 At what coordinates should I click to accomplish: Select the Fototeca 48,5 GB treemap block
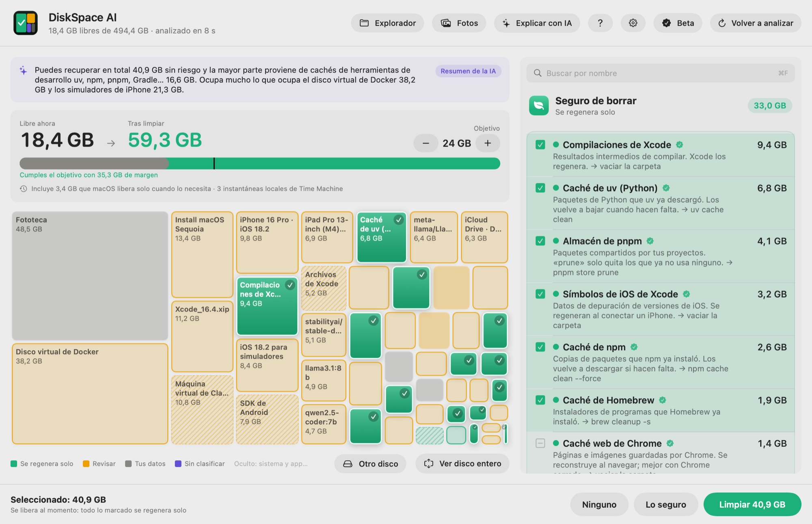coord(90,275)
